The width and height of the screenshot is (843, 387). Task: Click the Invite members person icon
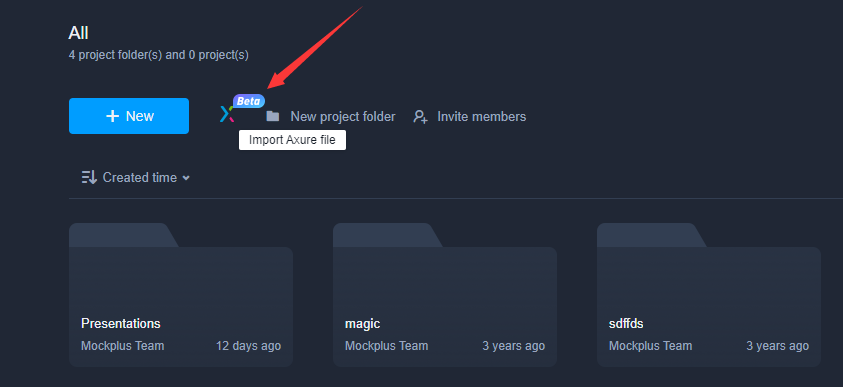click(420, 117)
